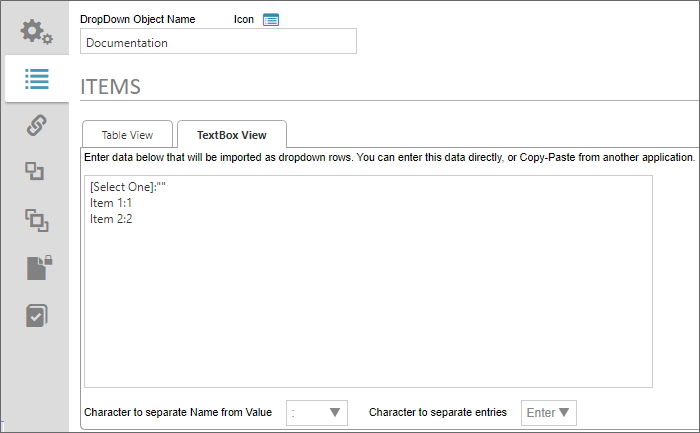
Task: Open the Name from Value separator dropdown
Action: click(x=317, y=412)
